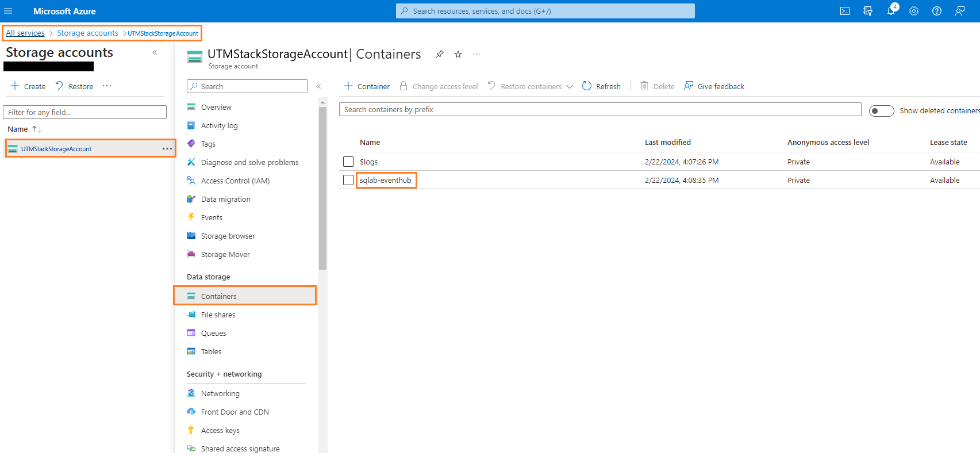Open the notifications bell

click(x=891, y=11)
